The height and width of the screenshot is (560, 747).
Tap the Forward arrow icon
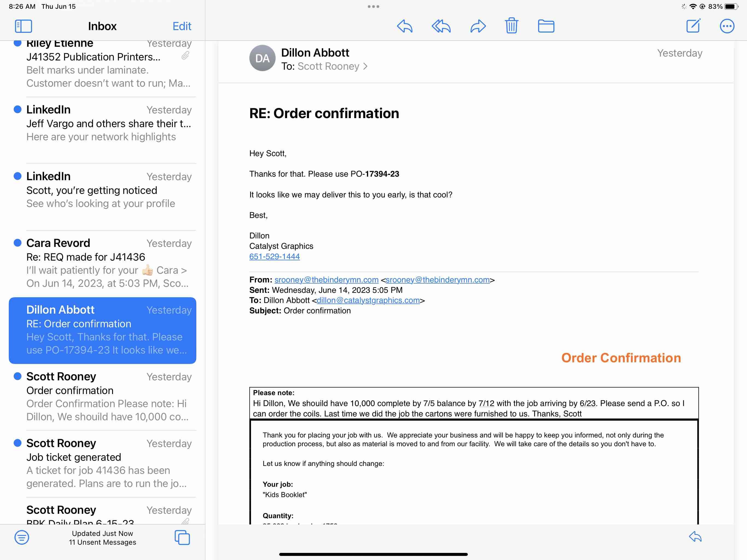(478, 26)
